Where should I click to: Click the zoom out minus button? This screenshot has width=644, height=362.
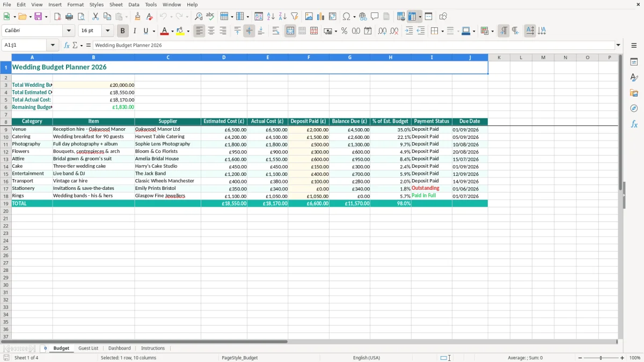[x=580, y=358]
